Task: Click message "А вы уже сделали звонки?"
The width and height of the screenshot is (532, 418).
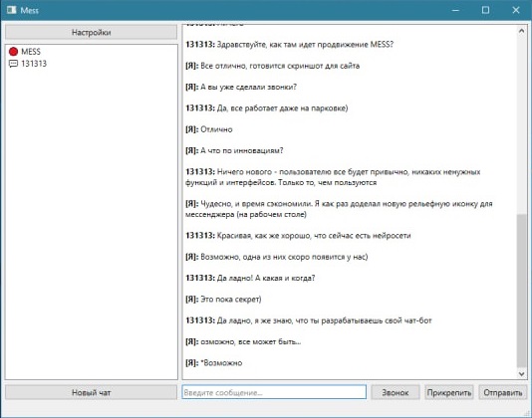Action: pos(241,88)
